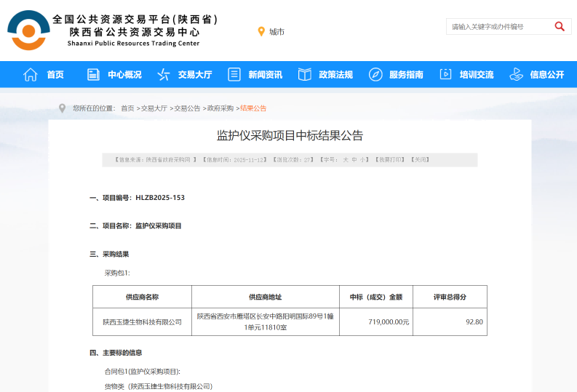Click the red search magnifier icon

point(560,26)
